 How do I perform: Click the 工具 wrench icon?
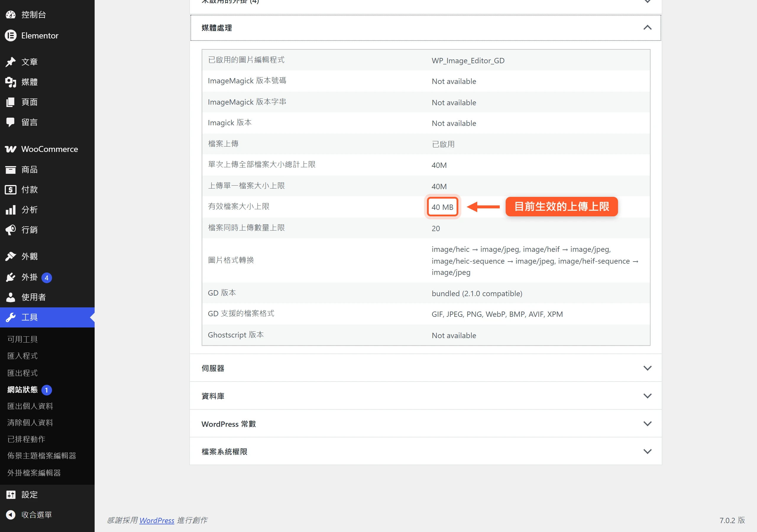(11, 317)
